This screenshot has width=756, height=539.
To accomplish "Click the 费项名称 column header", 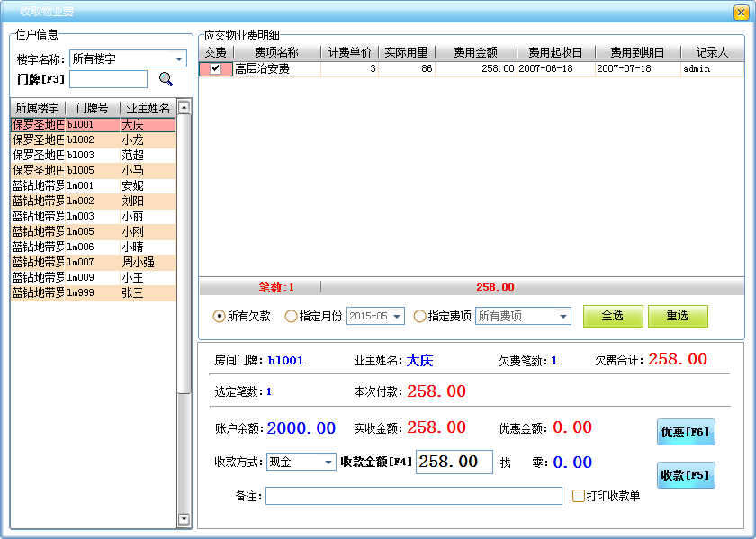I will click(x=277, y=52).
